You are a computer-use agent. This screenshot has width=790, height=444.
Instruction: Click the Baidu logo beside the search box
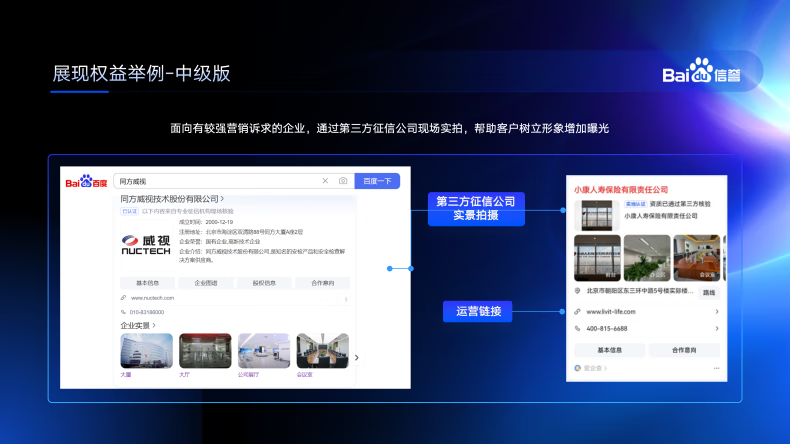(86, 181)
